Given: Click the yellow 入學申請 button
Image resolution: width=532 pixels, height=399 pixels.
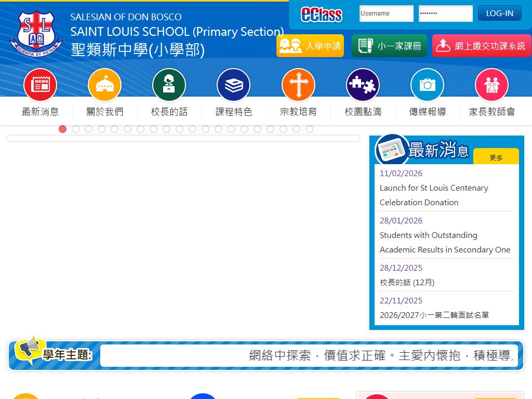Looking at the screenshot, I should tap(310, 46).
